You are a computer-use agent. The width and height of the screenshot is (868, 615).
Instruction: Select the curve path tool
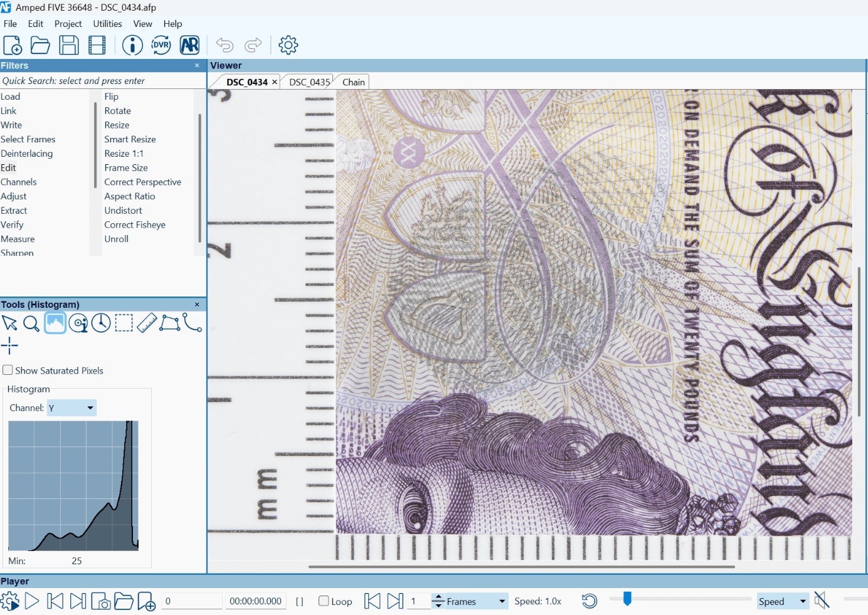(193, 322)
